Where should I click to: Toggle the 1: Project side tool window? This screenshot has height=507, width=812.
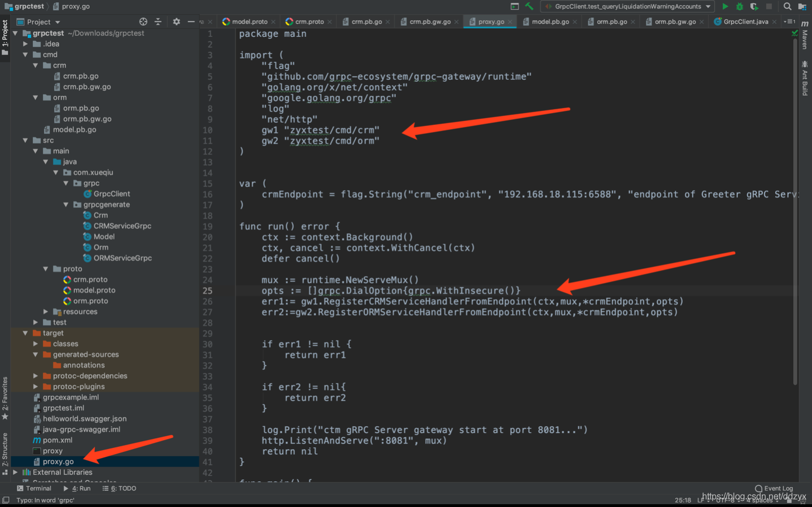(5, 38)
